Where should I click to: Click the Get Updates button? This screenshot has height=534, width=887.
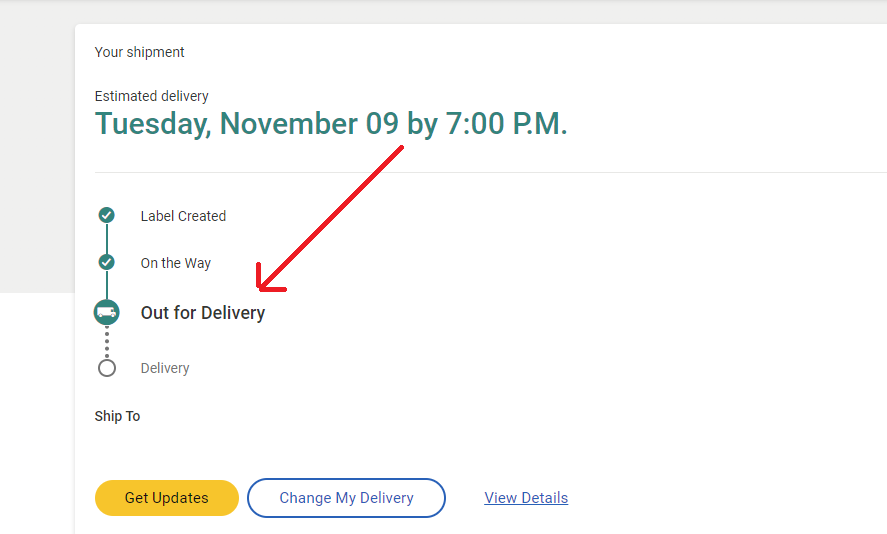167,498
